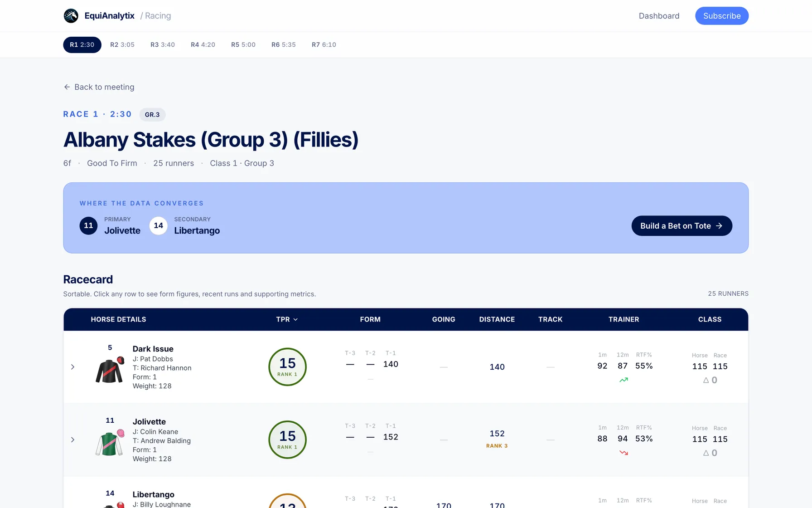Image resolution: width=812 pixels, height=508 pixels.
Task: Click jockey Pat Dobbs text
Action: (x=153, y=359)
